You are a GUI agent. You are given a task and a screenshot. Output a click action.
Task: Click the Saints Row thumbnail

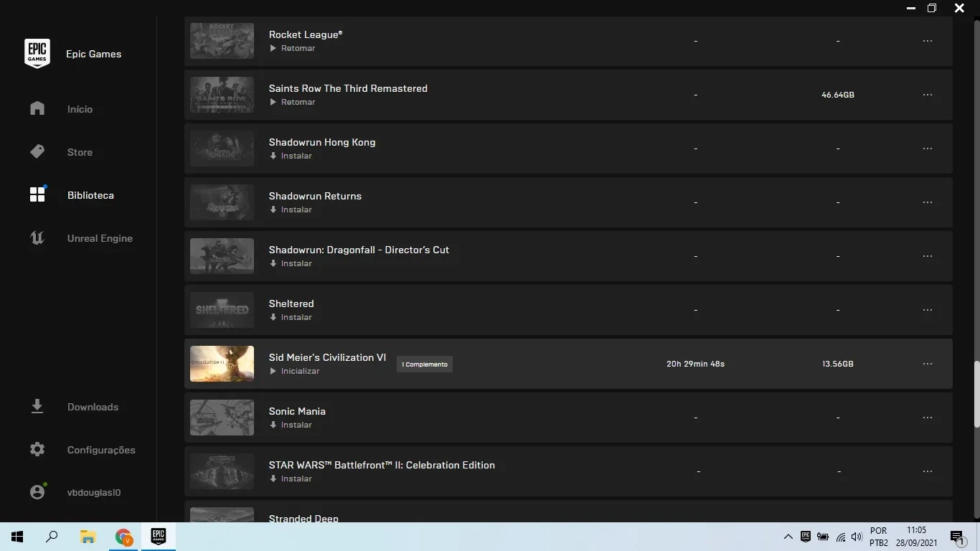pyautogui.click(x=222, y=95)
